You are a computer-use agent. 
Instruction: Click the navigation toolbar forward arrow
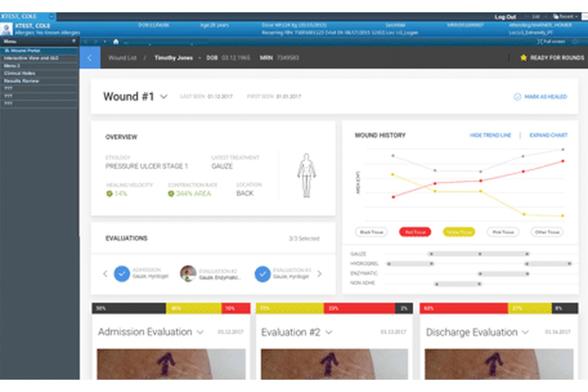pos(96,41)
